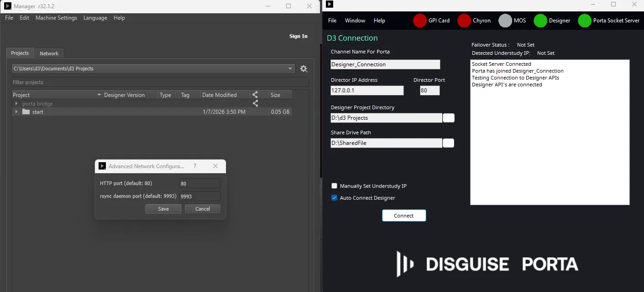The image size is (644, 292).
Task: Click the Chyron connection status indicator
Action: (x=464, y=21)
